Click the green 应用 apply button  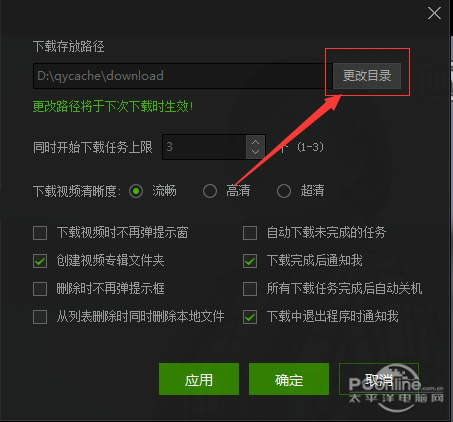pyautogui.click(x=199, y=379)
